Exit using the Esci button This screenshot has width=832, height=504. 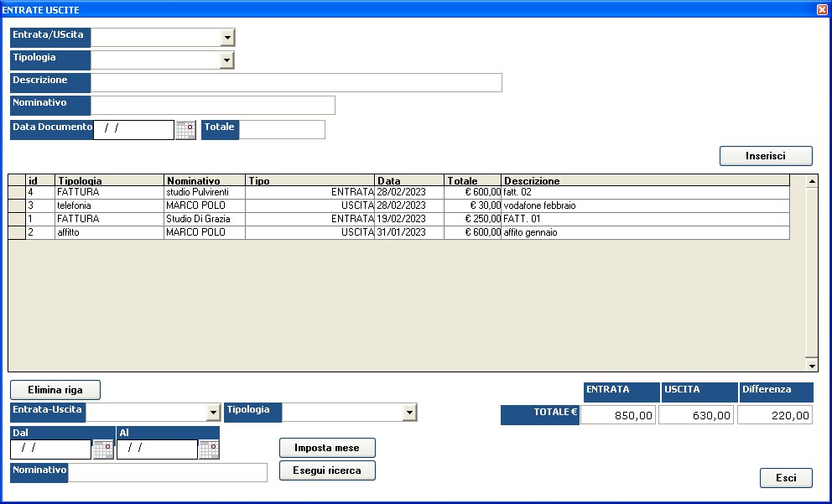(x=786, y=478)
